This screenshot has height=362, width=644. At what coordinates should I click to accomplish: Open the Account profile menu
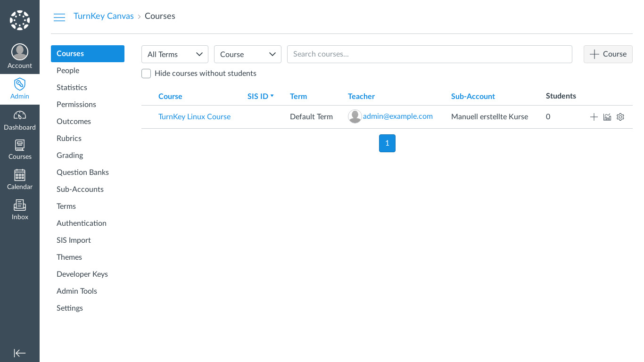20,57
